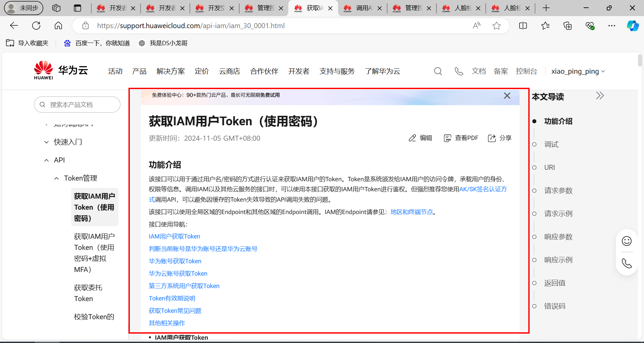
Task: Switch to the 调用A browser tab
Action: pos(362,8)
